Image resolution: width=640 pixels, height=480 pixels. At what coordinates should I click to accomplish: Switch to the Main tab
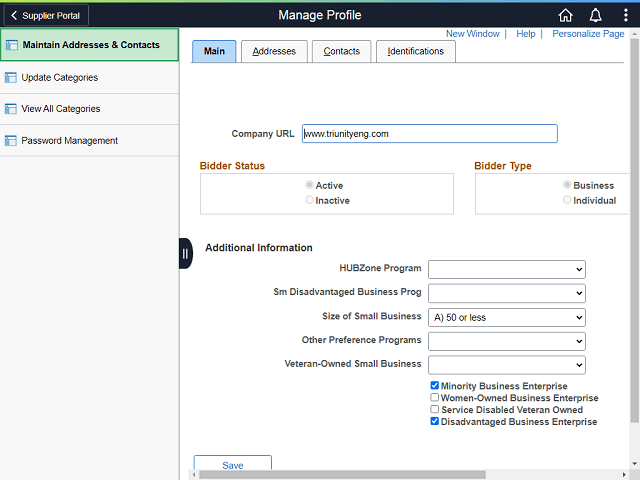coord(214,51)
